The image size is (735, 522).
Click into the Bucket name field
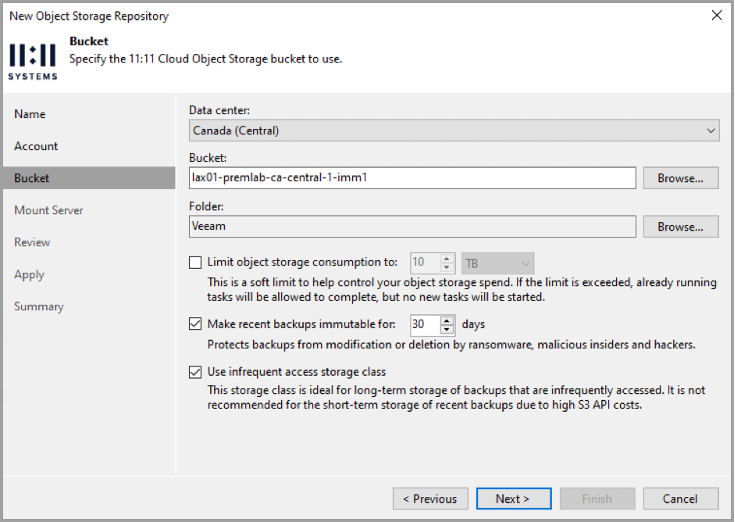pyautogui.click(x=412, y=178)
